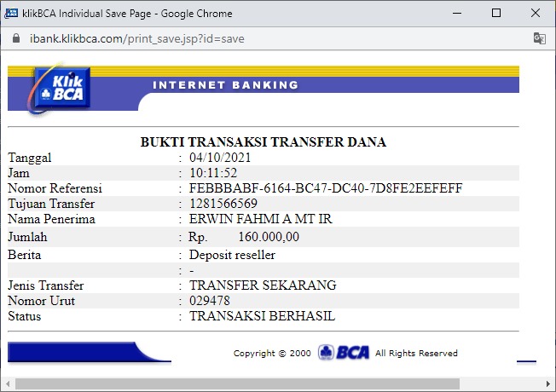Click the BCA logo in the footer

coord(344,352)
